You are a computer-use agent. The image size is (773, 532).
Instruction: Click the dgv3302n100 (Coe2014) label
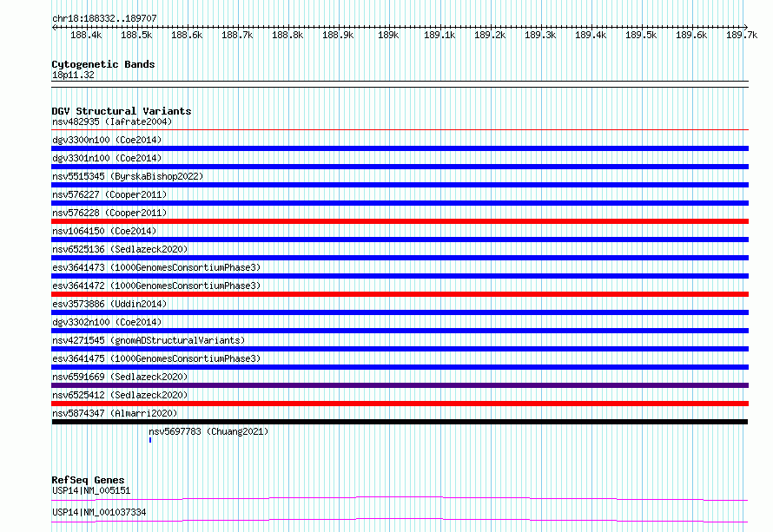[x=107, y=322]
